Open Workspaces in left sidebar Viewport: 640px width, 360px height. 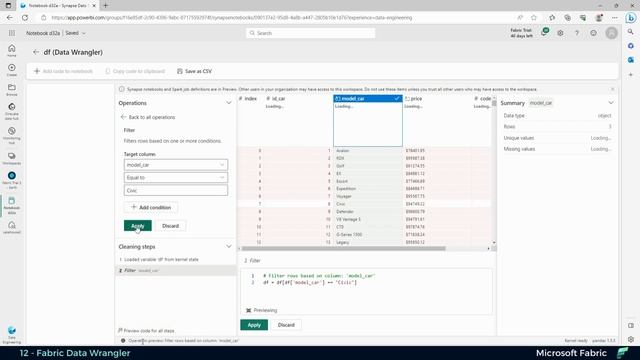(12, 158)
